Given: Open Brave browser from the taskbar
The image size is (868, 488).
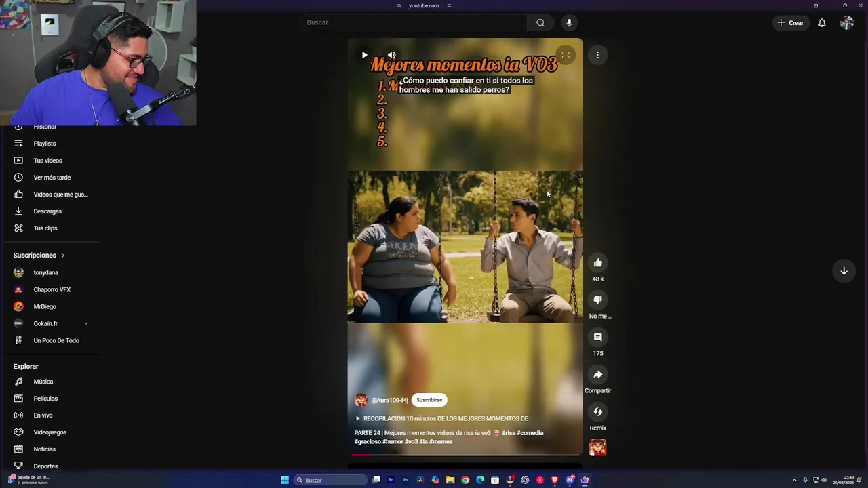Looking at the screenshot, I should click(555, 480).
